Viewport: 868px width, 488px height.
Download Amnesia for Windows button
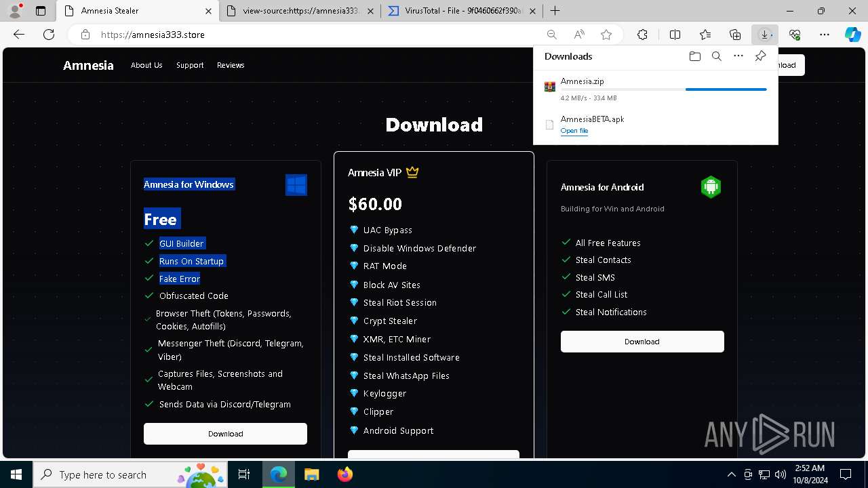coord(225,434)
